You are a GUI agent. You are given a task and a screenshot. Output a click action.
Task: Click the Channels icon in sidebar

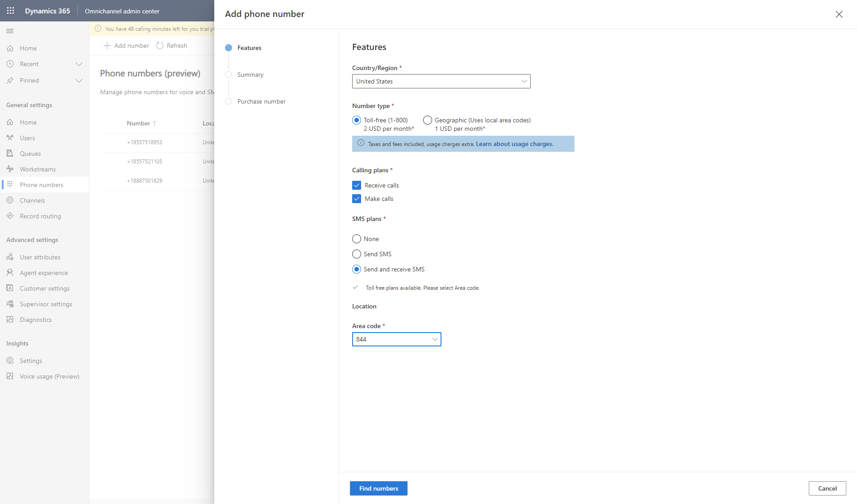tap(9, 200)
